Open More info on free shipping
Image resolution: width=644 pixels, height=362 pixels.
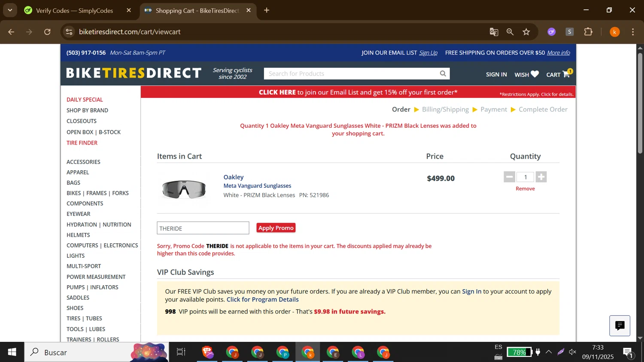tap(559, 53)
